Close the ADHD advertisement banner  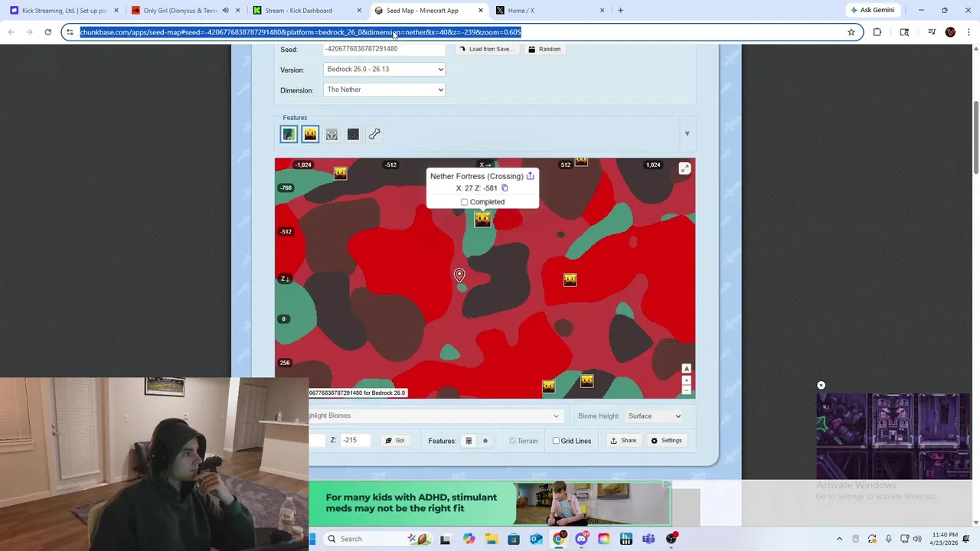pyautogui.click(x=668, y=485)
